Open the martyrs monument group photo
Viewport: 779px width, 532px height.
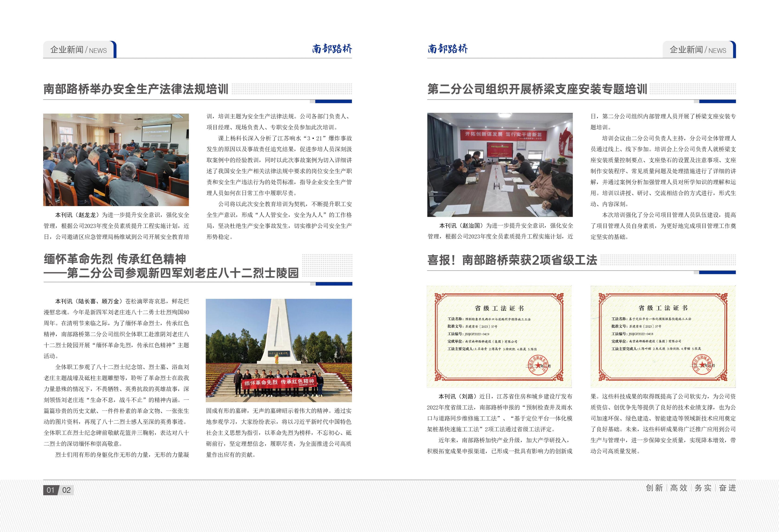[279, 350]
